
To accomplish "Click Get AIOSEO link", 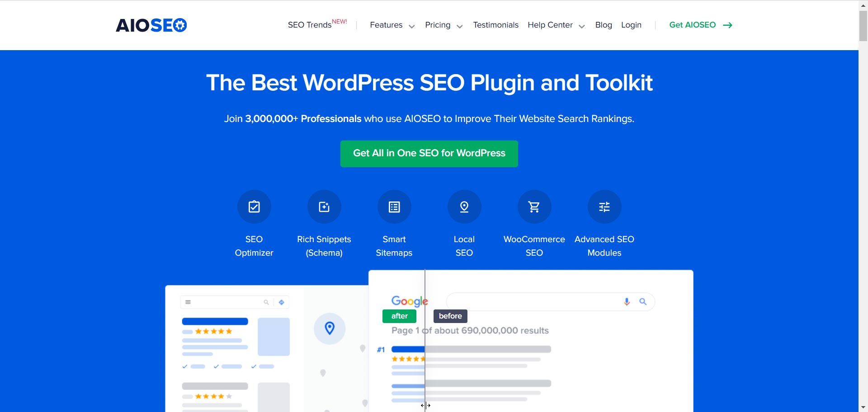I will pyautogui.click(x=692, y=25).
